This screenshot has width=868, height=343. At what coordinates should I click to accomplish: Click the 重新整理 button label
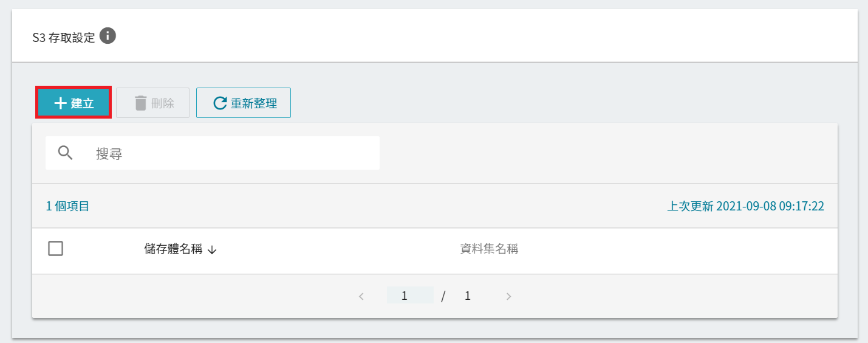pyautogui.click(x=254, y=103)
